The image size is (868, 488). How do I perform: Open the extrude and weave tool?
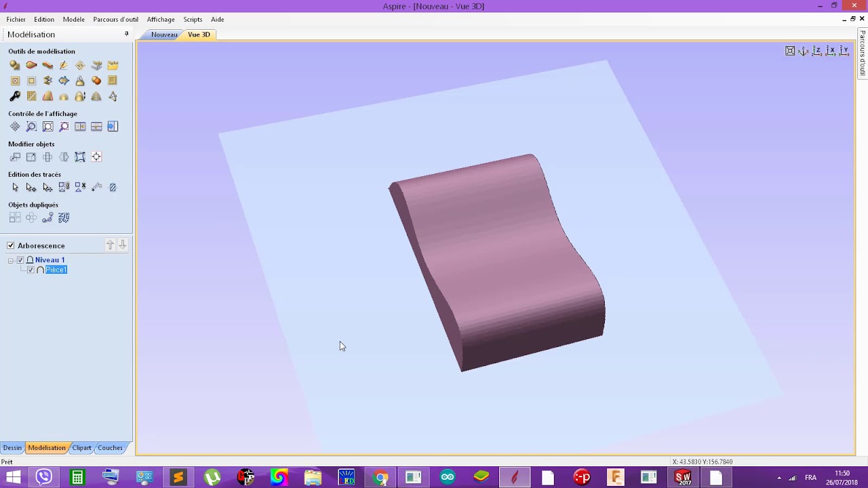[x=47, y=65]
